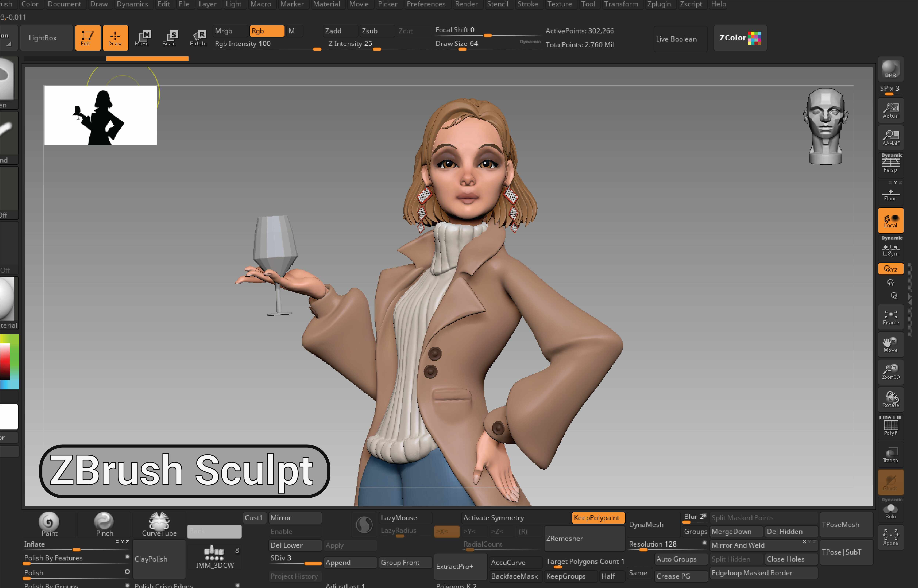The height and width of the screenshot is (588, 918).
Task: Open ZColor plugin
Action: [x=740, y=38]
